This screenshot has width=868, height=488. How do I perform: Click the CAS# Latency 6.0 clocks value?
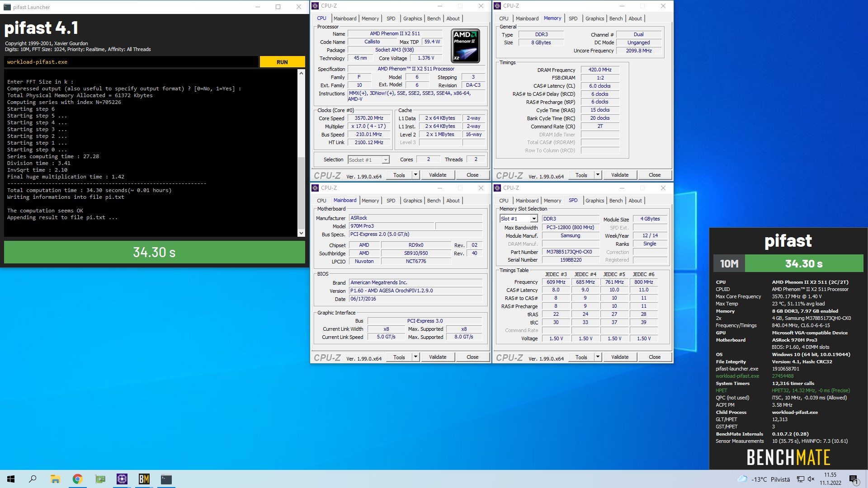coord(599,86)
